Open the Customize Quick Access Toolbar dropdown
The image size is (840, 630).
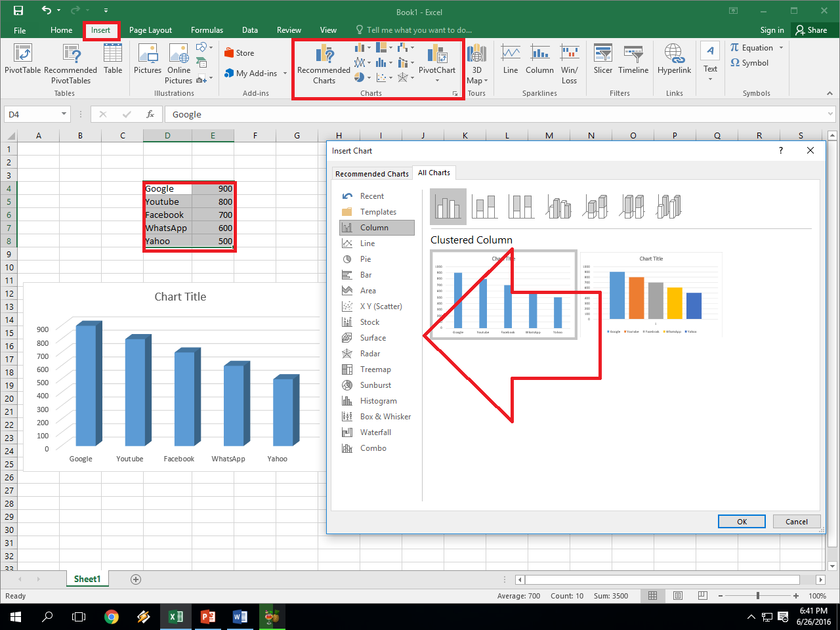(106, 11)
